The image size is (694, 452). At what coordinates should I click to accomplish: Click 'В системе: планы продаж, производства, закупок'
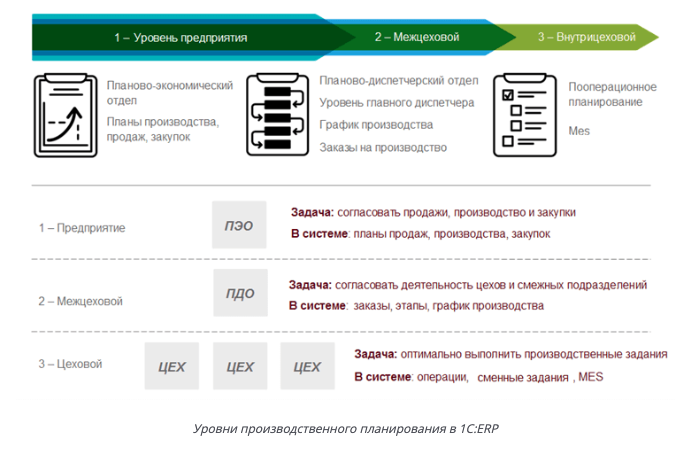pos(420,234)
